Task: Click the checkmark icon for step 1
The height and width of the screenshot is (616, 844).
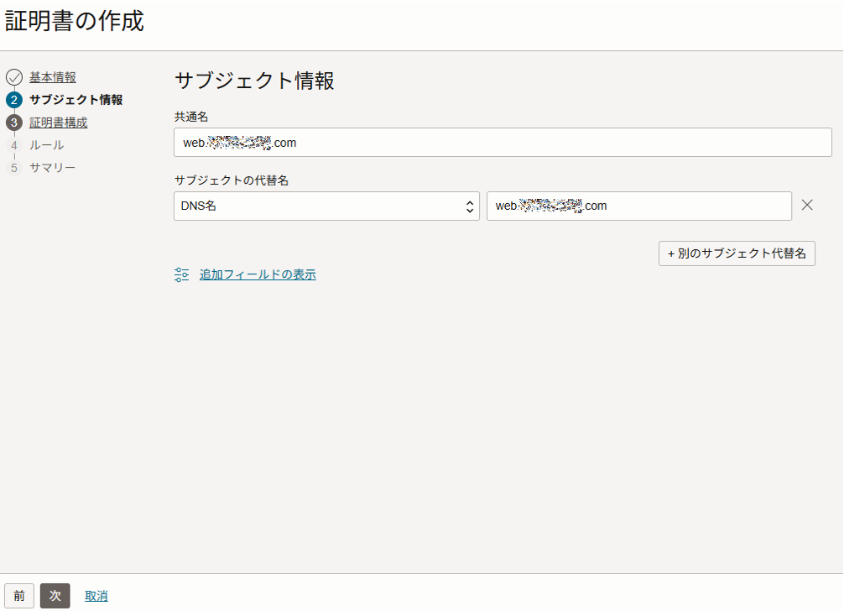Action: coord(14,78)
